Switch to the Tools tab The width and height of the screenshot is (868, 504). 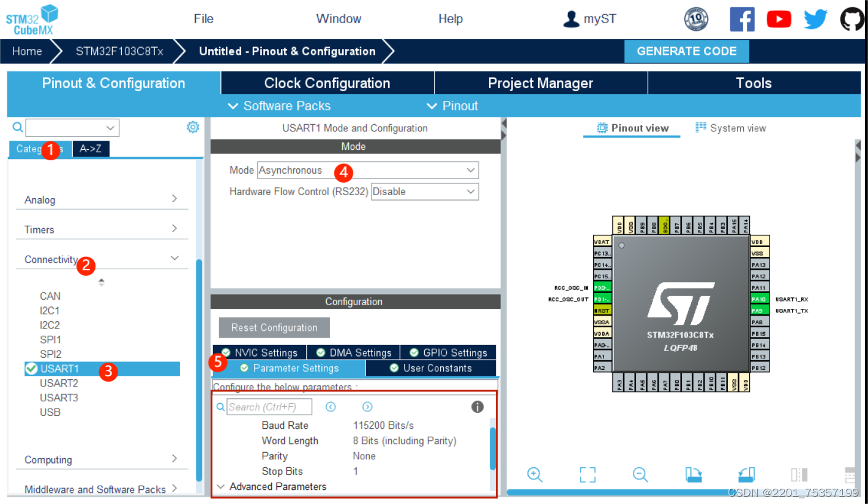pos(754,83)
